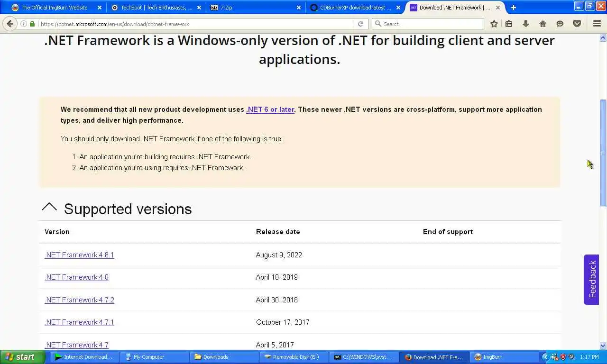
Task: Show bookmarks list icon in toolbar
Action: pyautogui.click(x=509, y=24)
